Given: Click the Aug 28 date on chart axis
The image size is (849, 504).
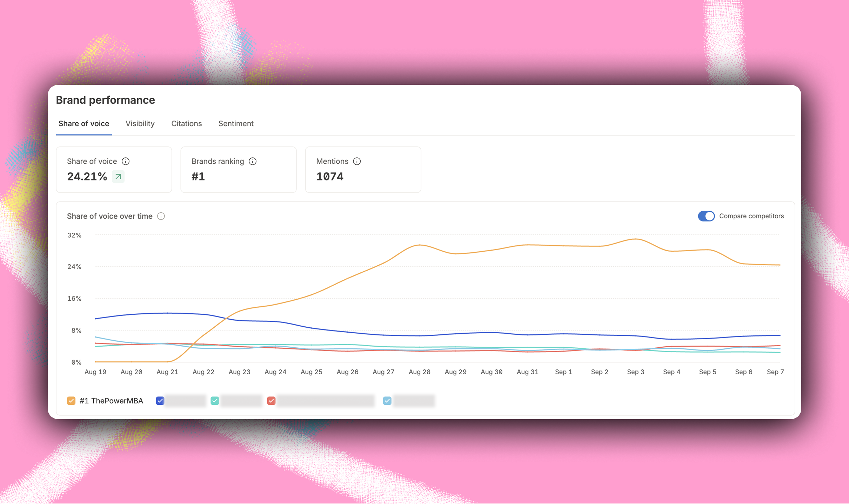Looking at the screenshot, I should pyautogui.click(x=419, y=372).
